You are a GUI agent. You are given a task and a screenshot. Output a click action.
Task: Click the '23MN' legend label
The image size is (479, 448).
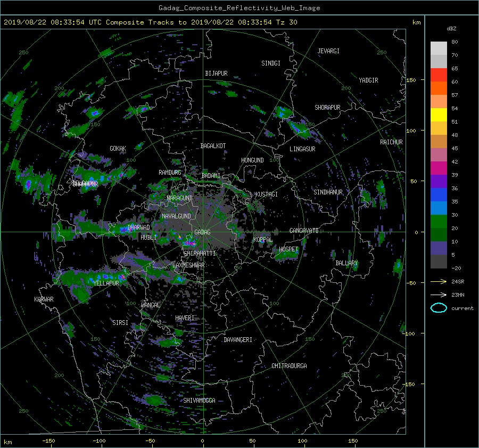click(458, 295)
